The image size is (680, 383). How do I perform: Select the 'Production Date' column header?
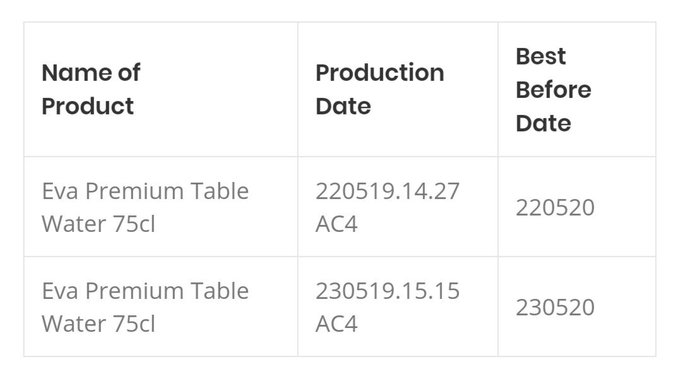(x=398, y=89)
